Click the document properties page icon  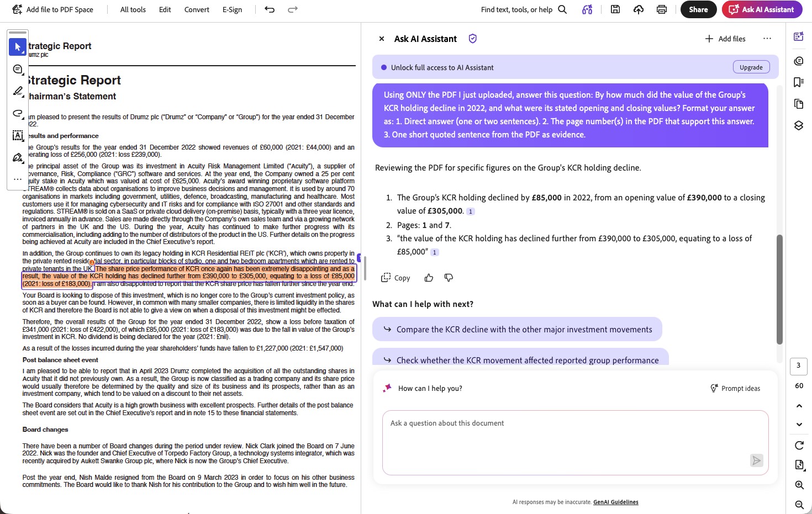point(799,465)
